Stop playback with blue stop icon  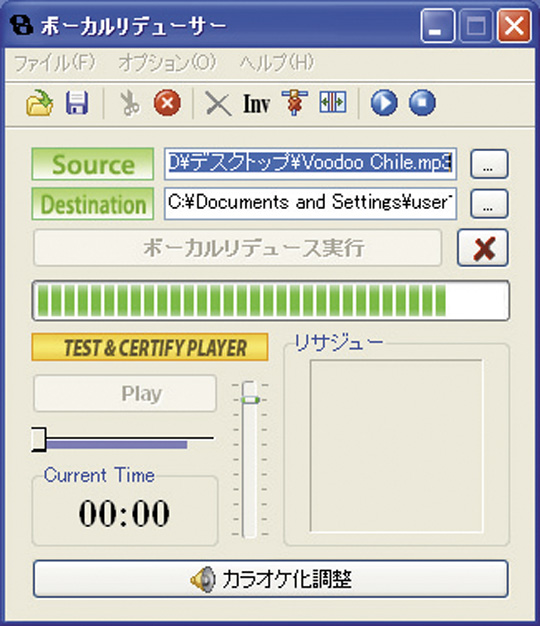pyautogui.click(x=422, y=103)
